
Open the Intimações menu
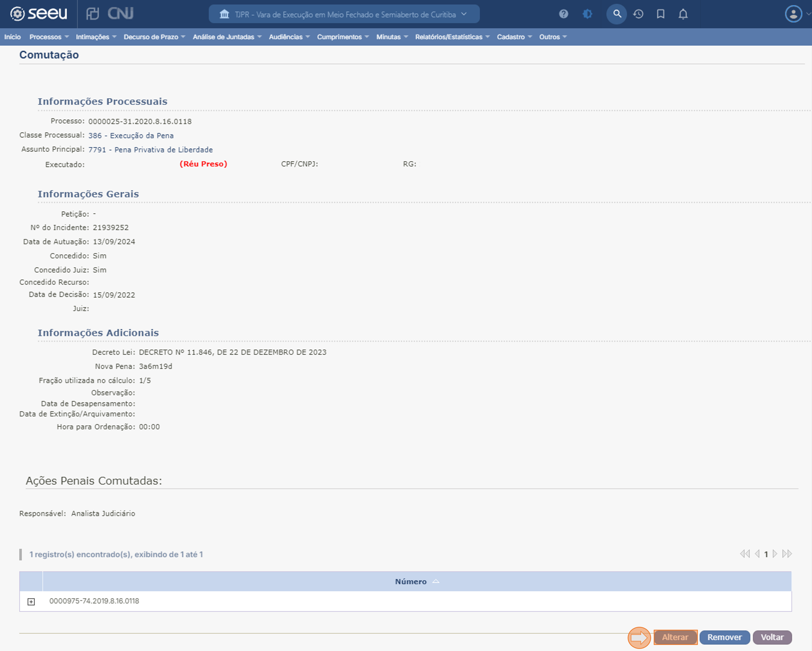coord(96,37)
